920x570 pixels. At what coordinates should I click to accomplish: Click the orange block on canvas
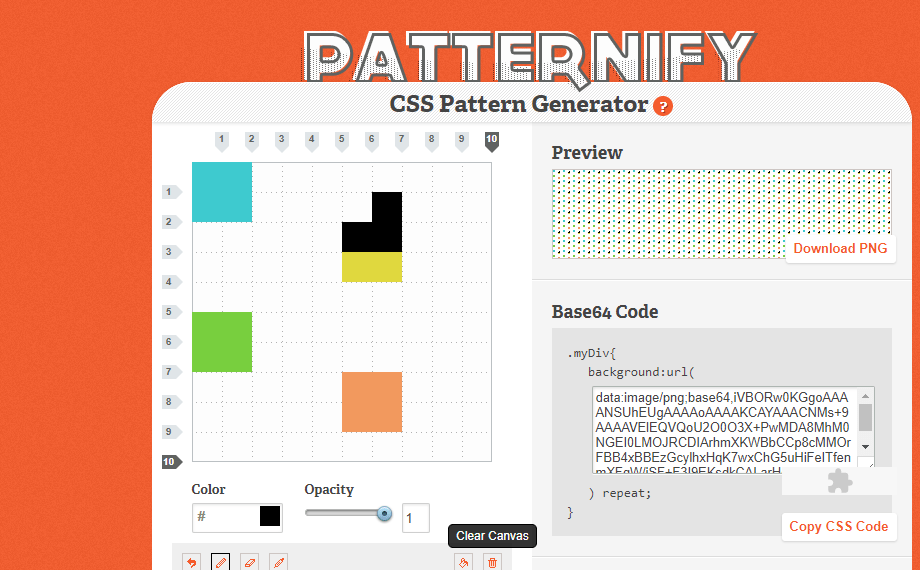pos(372,402)
